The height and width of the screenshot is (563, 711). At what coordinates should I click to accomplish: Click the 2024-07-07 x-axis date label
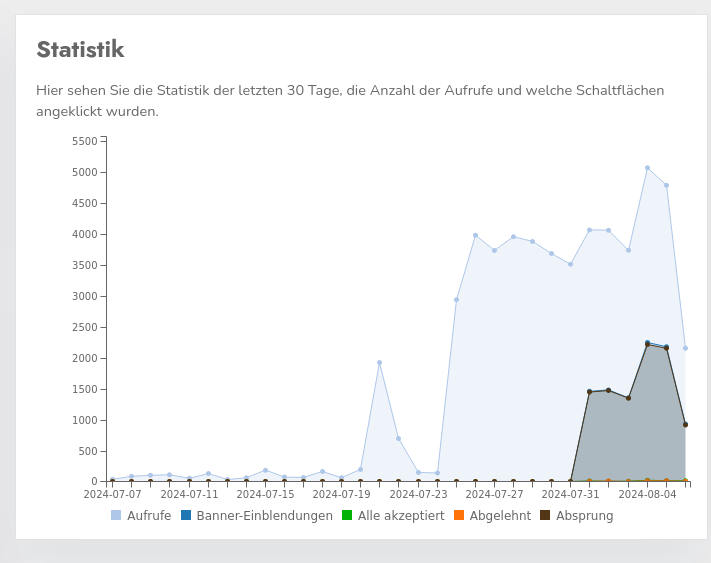pos(111,494)
